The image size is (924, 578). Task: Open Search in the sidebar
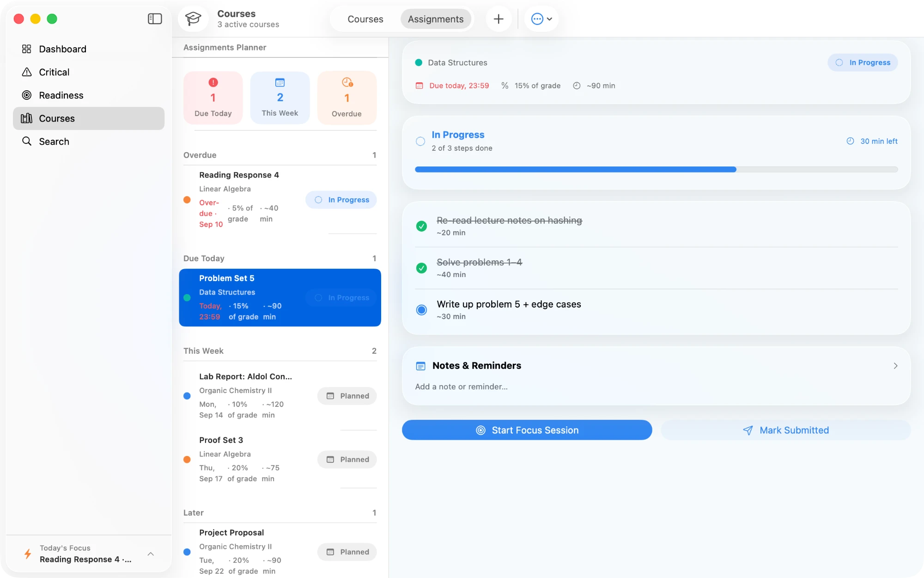(x=89, y=141)
